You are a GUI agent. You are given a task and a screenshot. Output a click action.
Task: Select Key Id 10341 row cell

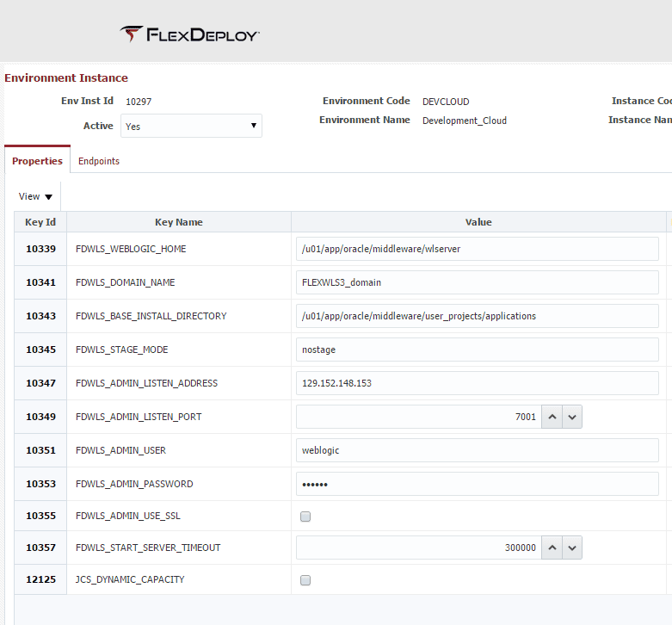(x=40, y=282)
